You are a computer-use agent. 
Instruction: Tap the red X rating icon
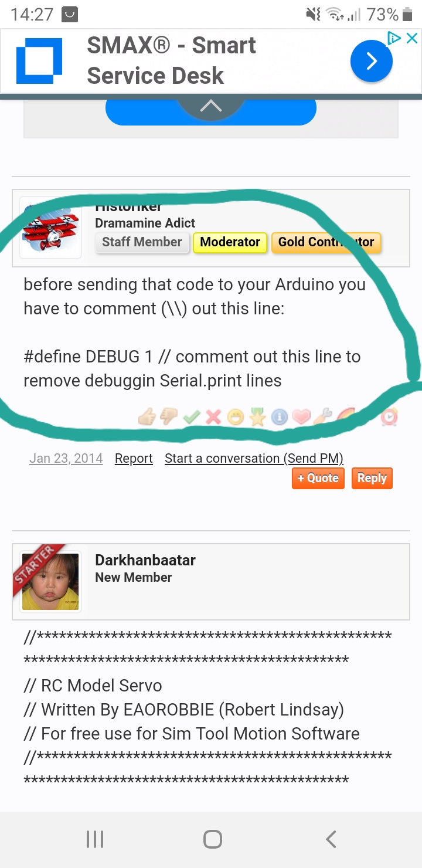pos(214,417)
